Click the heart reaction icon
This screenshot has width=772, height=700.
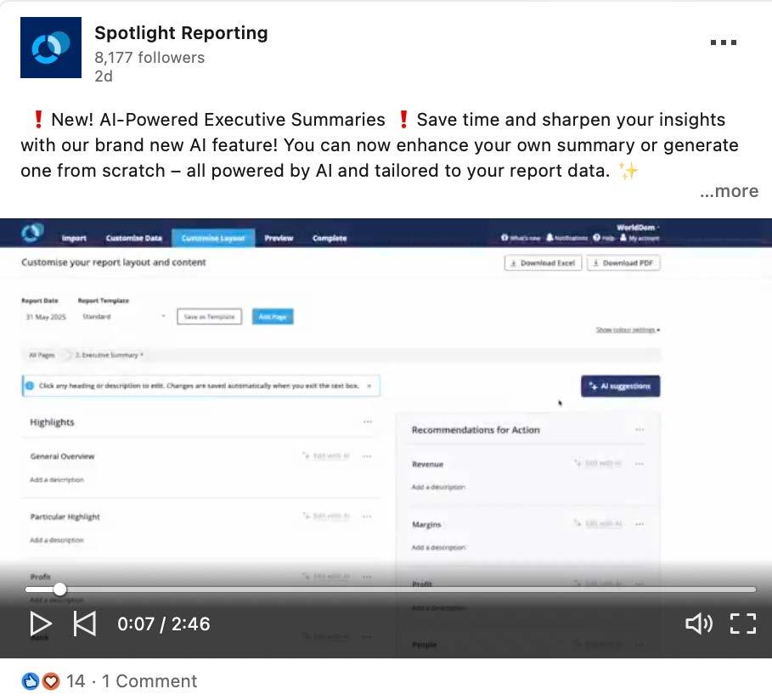[x=50, y=681]
